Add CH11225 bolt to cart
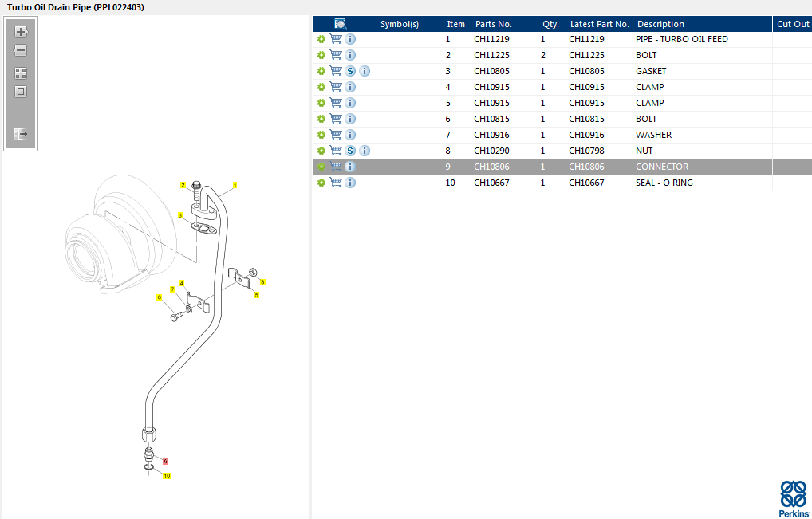 coord(336,55)
